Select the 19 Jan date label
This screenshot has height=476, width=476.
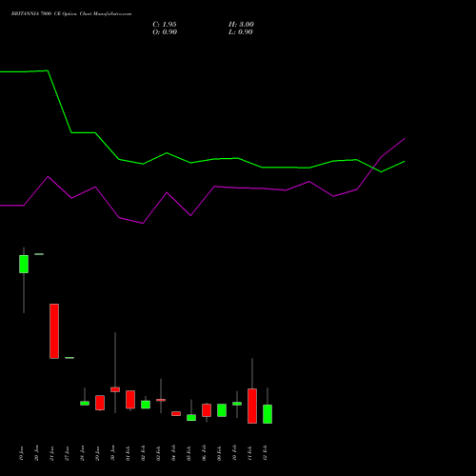(21, 453)
